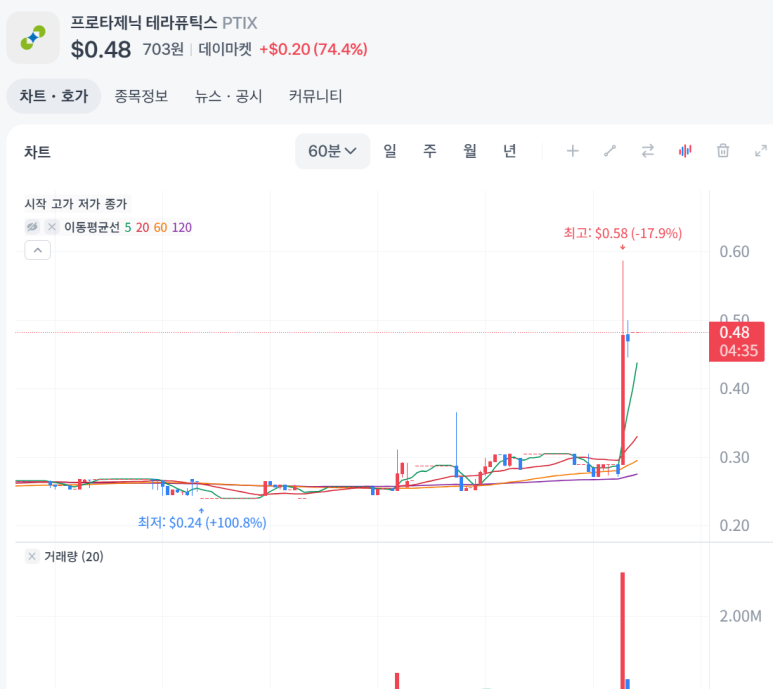Select the trend line drawing tool
Image resolution: width=773 pixels, height=689 pixels.
point(610,151)
